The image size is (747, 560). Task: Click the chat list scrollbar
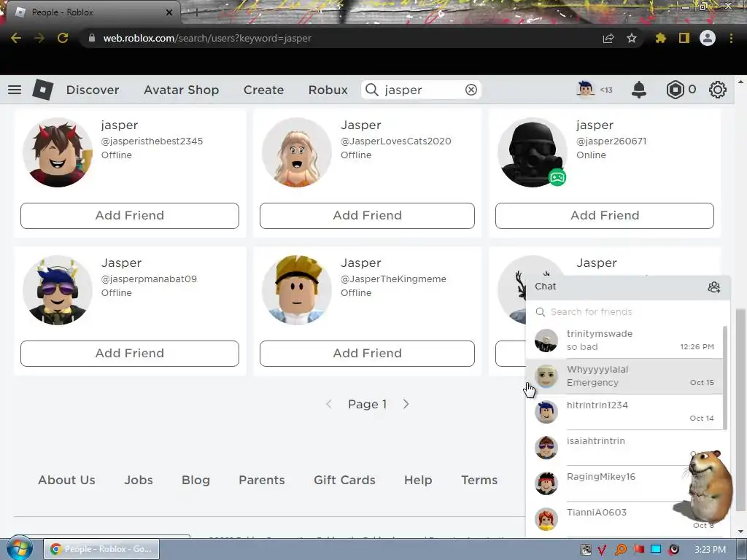click(725, 377)
